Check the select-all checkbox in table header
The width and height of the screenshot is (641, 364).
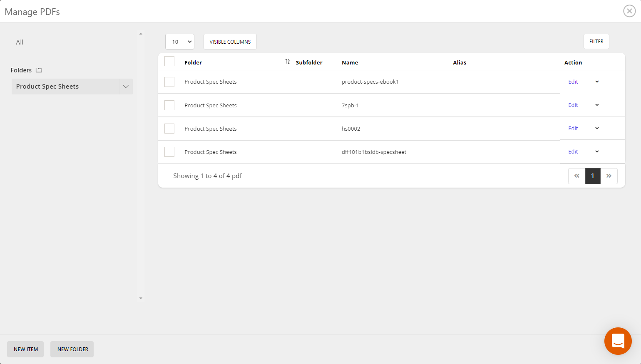pyautogui.click(x=169, y=62)
